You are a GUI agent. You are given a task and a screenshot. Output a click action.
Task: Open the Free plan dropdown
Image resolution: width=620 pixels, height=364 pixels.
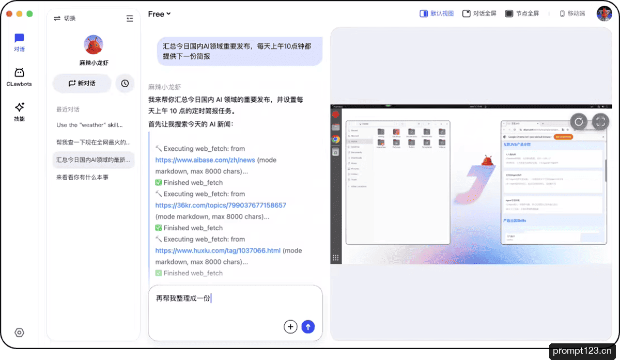(x=159, y=14)
